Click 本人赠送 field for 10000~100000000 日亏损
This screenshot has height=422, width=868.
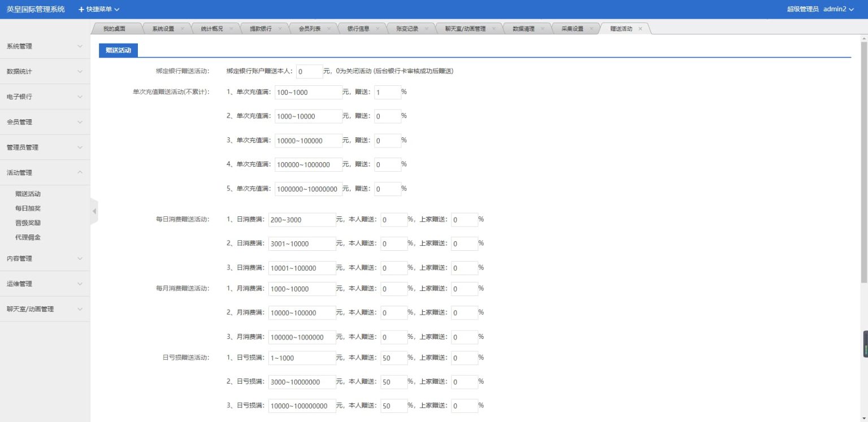394,406
